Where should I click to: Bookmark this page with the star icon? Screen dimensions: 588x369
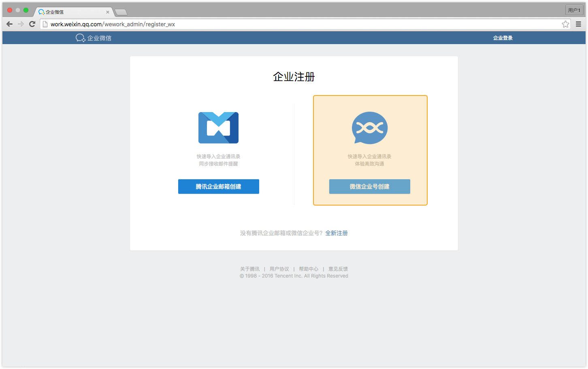click(x=566, y=24)
